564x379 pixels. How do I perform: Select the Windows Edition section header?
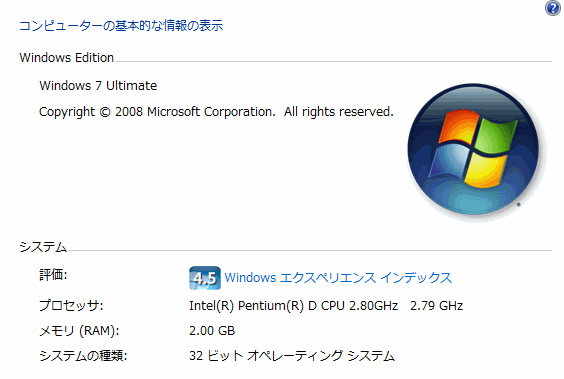click(x=67, y=58)
